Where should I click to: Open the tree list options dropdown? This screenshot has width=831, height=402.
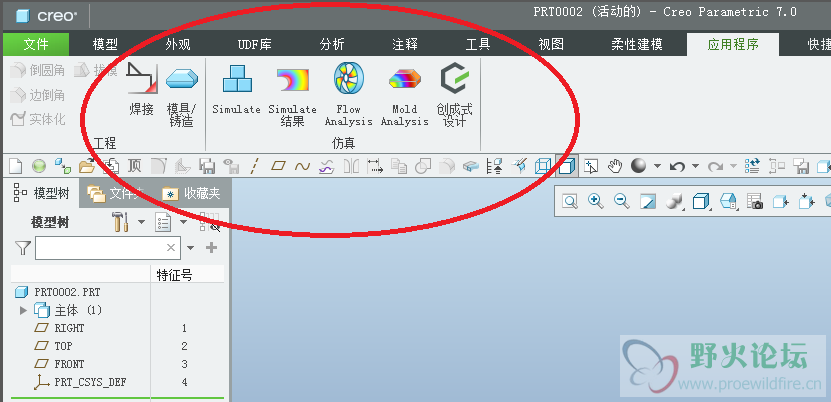[183, 222]
